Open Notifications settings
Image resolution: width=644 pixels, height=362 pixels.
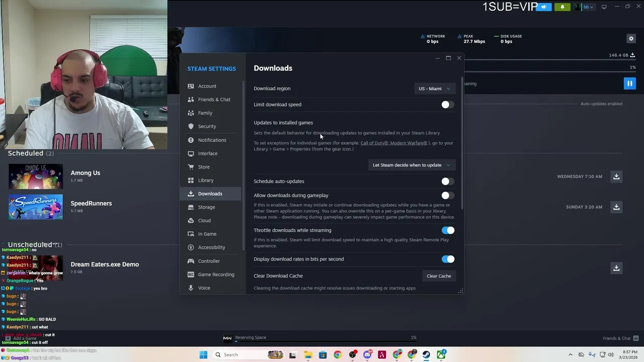[210, 140]
